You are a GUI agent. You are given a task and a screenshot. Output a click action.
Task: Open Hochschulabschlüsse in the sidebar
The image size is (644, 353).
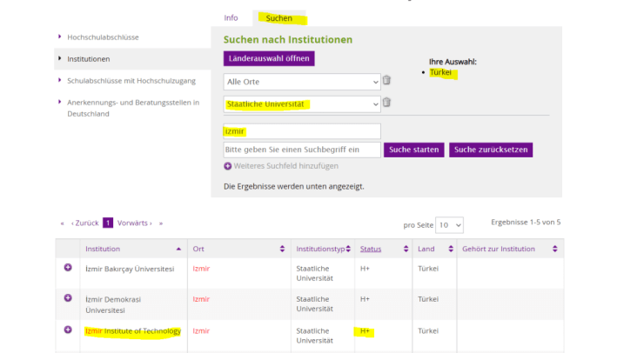103,37
